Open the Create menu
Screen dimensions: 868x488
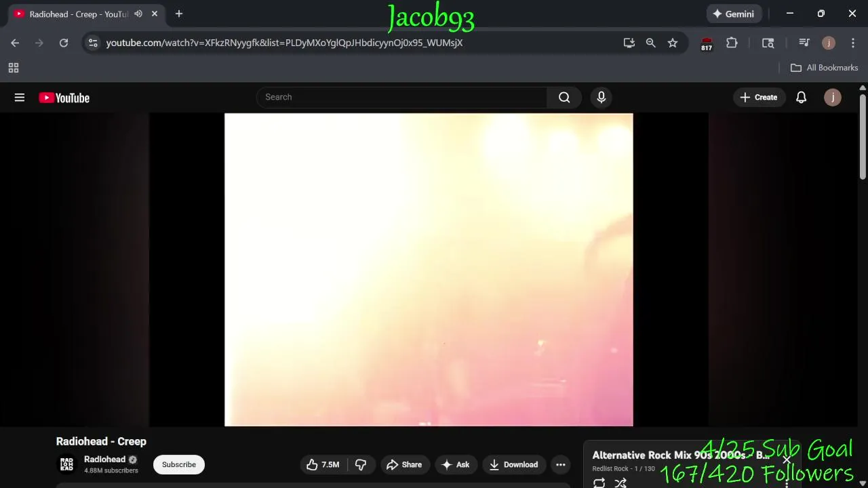coord(759,97)
